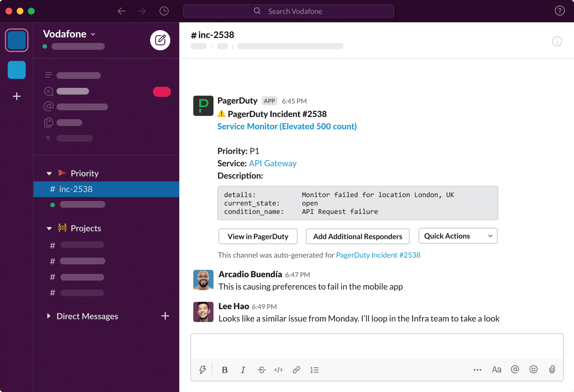Apply inline code formatting
The width and height of the screenshot is (574, 392).
[278, 370]
